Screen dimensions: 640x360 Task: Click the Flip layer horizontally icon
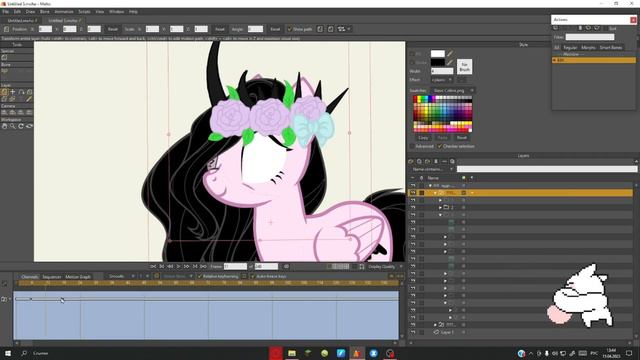tap(320, 29)
